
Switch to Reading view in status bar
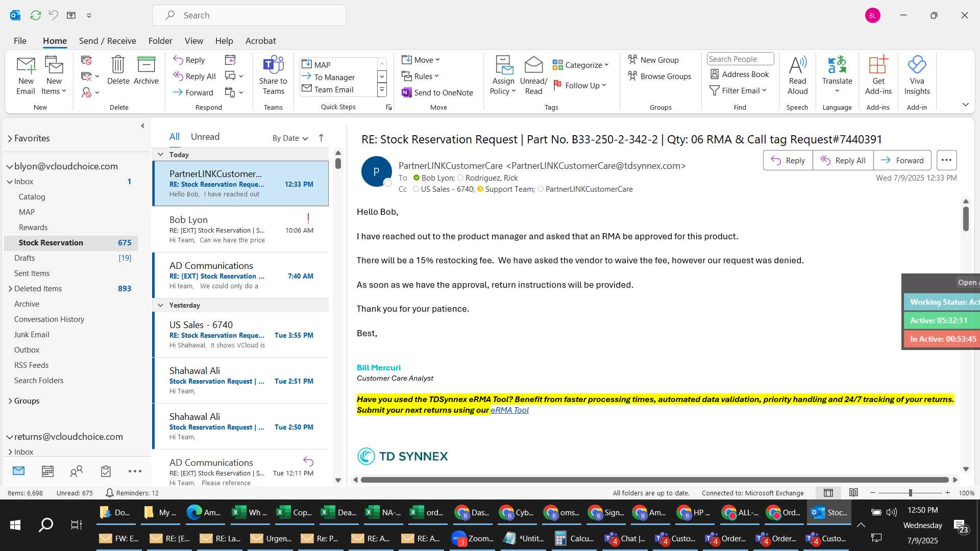tap(853, 493)
